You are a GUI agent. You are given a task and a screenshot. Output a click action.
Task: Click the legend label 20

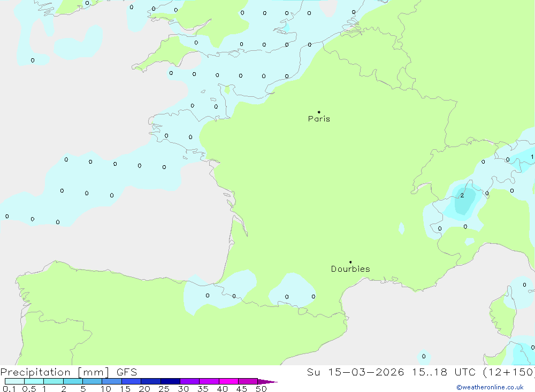point(144,389)
